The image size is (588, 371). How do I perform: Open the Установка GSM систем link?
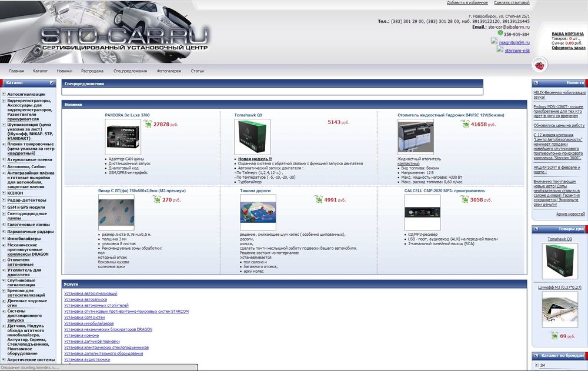coord(84,317)
